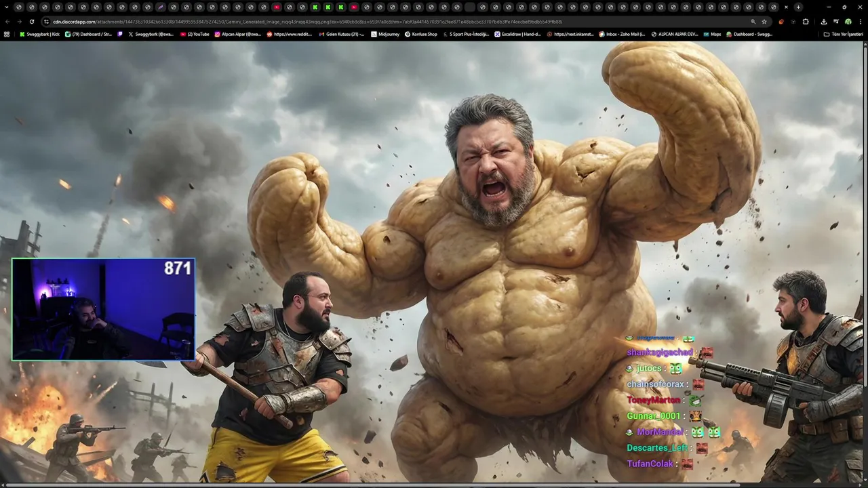Open the green profile avatar menu
Image resolution: width=868 pixels, height=488 pixels.
(x=848, y=22)
